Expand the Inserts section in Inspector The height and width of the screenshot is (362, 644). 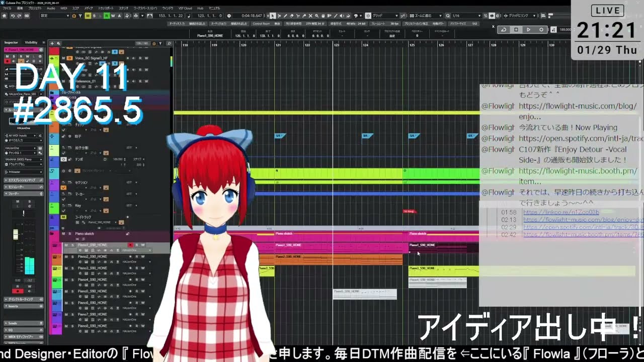coord(24,306)
